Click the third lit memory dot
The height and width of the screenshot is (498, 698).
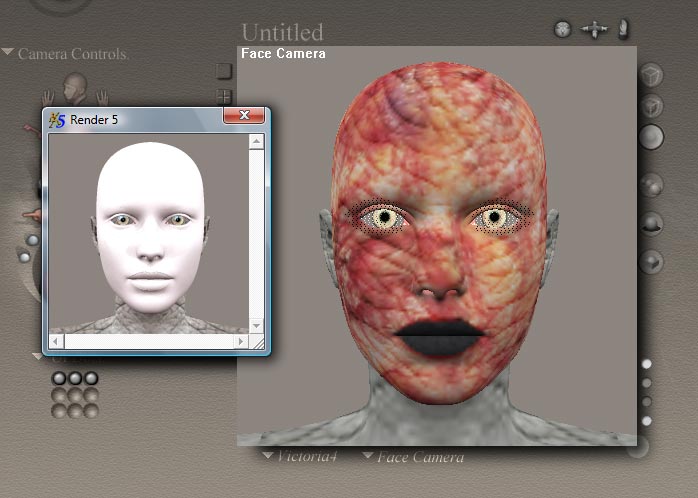point(91,378)
